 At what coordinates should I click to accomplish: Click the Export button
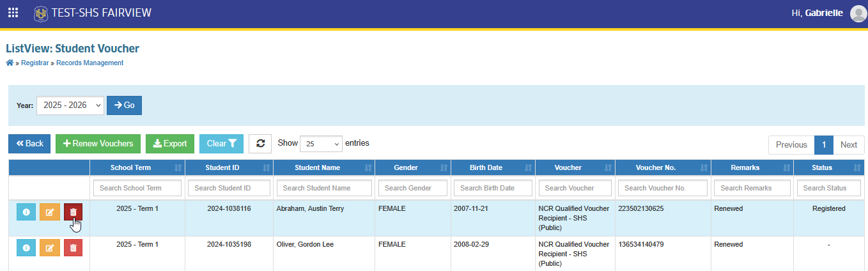pos(170,144)
